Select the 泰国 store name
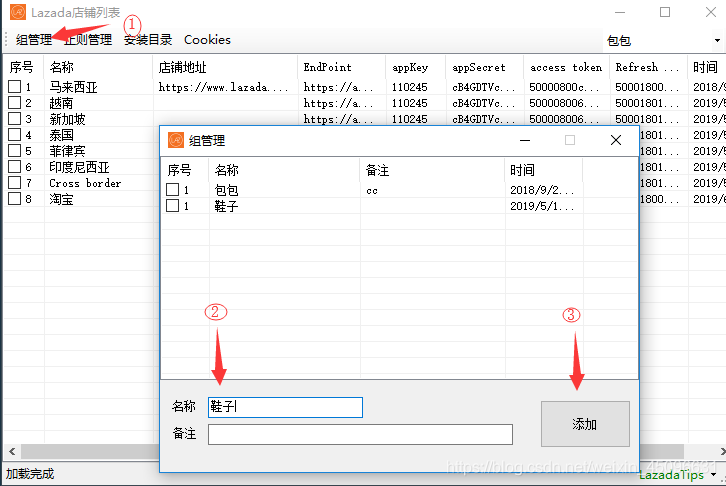The width and height of the screenshot is (726, 486). click(x=61, y=135)
